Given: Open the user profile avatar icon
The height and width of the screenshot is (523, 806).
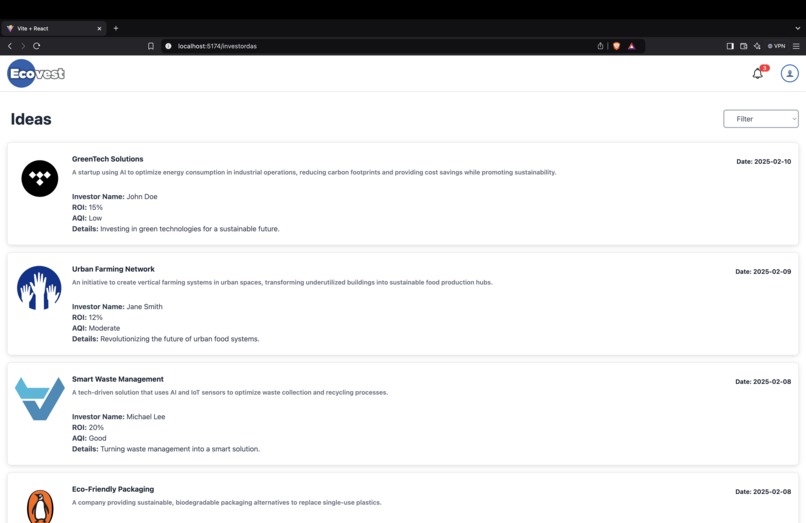Looking at the screenshot, I should coord(790,74).
